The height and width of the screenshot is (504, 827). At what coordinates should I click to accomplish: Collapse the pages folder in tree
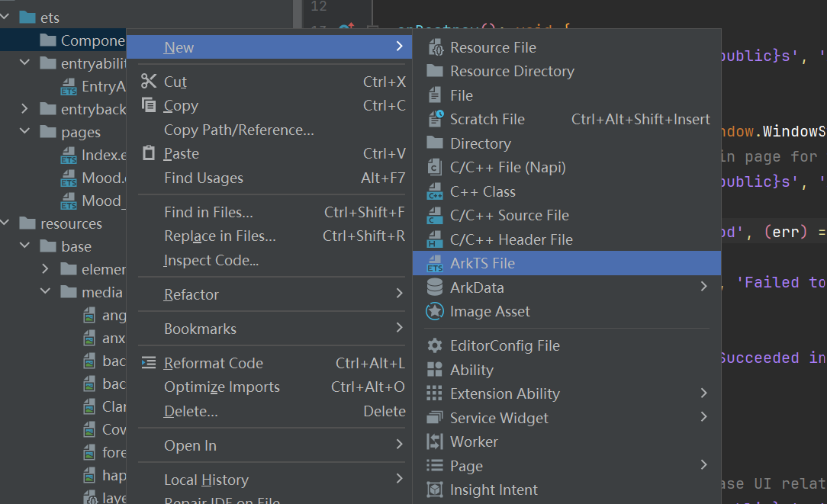24,130
